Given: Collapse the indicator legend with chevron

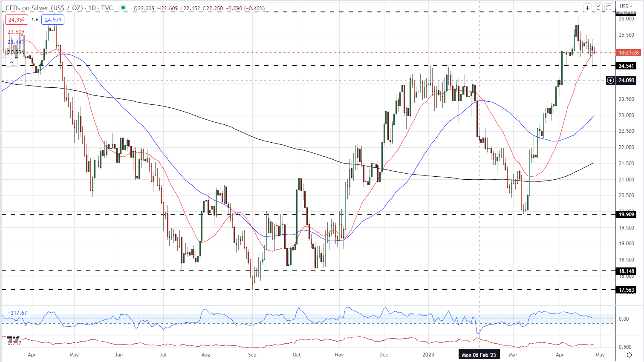Looking at the screenshot, I should (x=12, y=62).
